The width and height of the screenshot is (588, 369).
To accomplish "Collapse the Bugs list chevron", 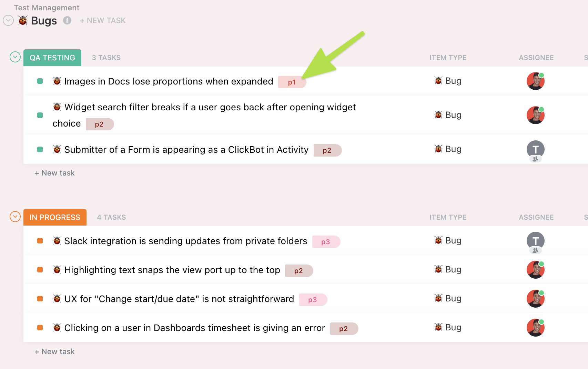I will (x=8, y=21).
